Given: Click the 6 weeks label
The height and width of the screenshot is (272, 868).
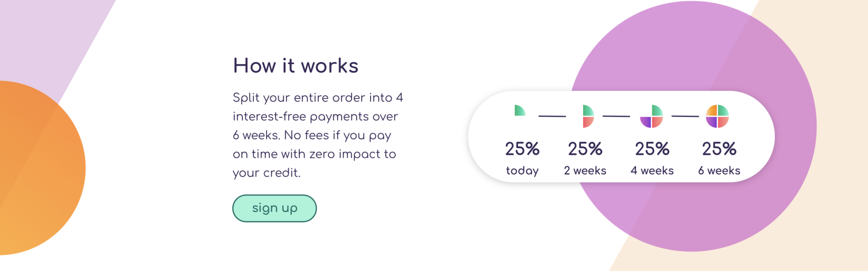Looking at the screenshot, I should (719, 171).
